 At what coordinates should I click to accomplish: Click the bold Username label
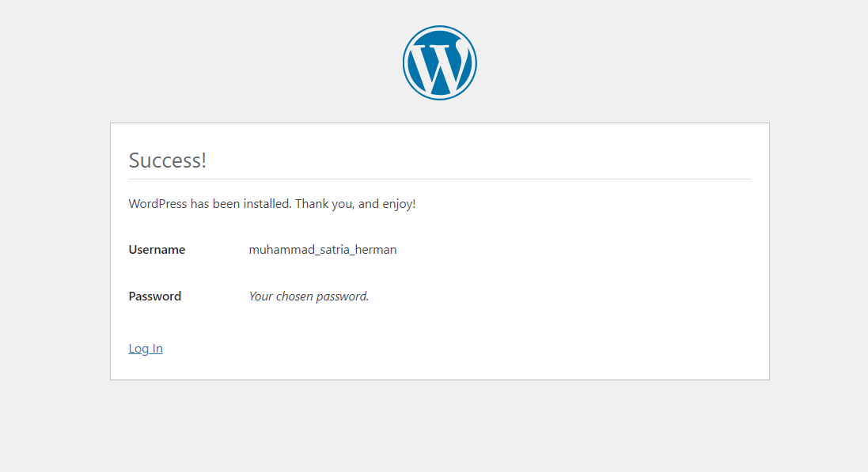(157, 250)
